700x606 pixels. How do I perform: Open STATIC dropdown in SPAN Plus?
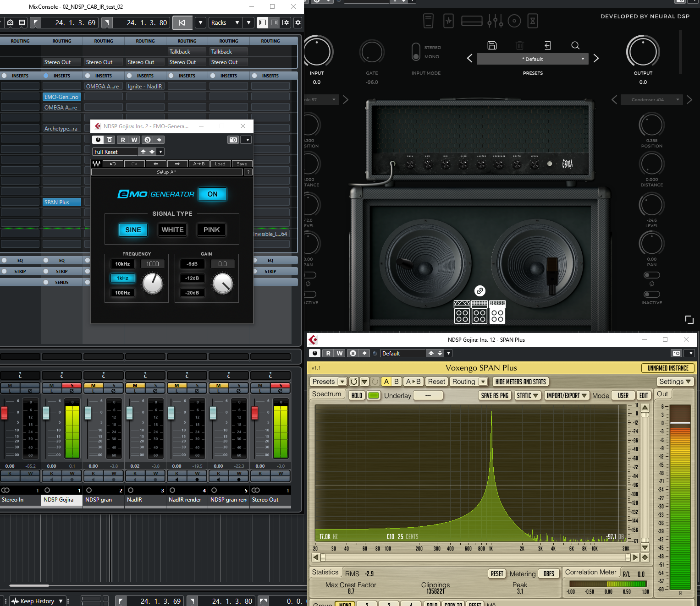click(527, 395)
